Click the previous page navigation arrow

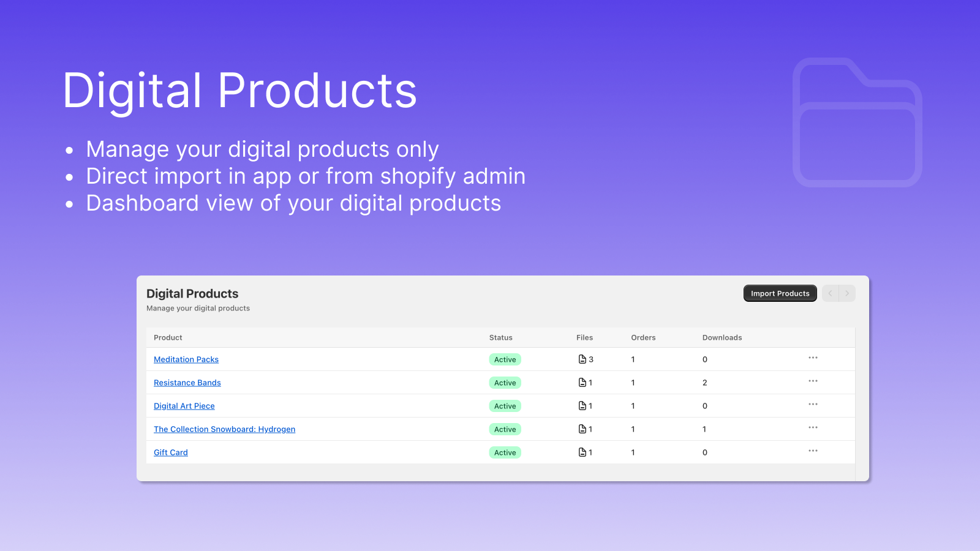(830, 293)
